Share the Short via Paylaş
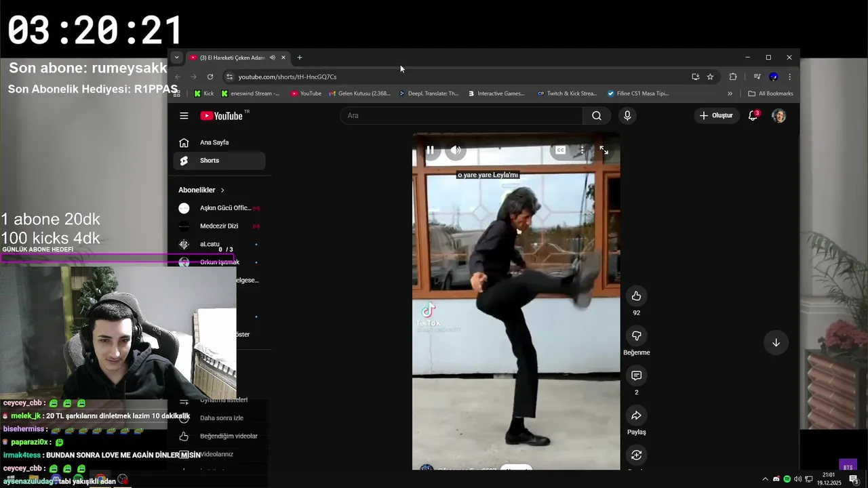 point(636,415)
